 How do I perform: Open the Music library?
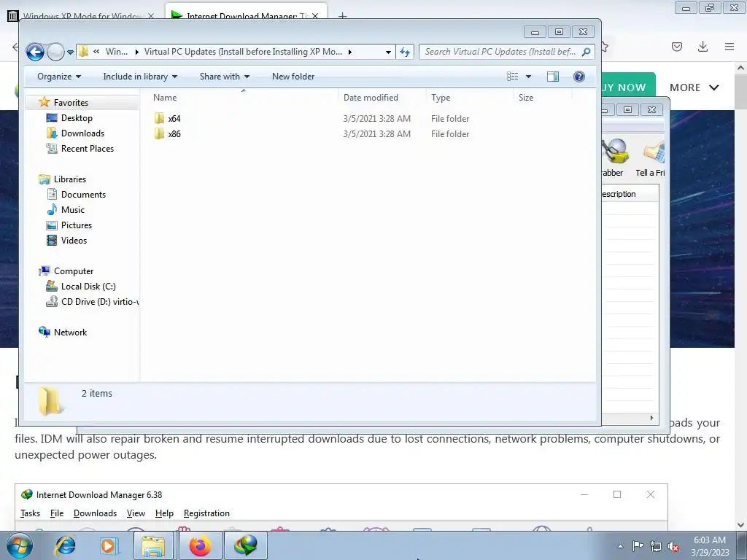click(x=72, y=210)
